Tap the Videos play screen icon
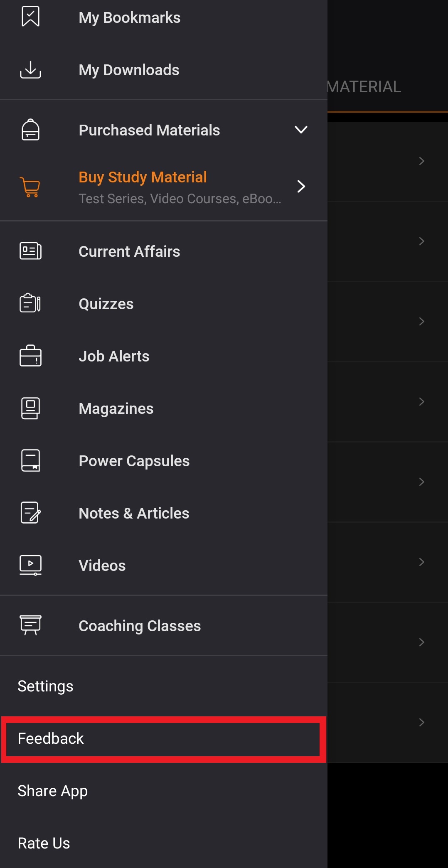 click(x=30, y=565)
